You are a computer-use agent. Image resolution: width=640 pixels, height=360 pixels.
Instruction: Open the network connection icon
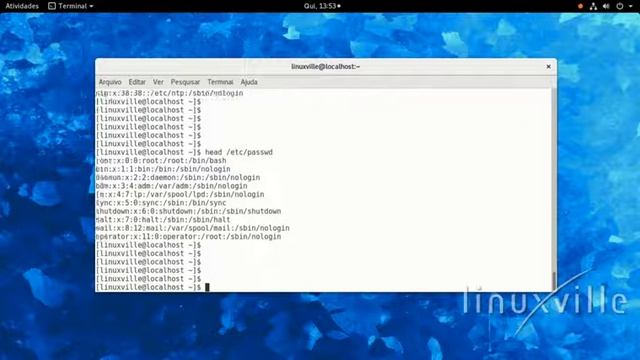[x=593, y=6]
